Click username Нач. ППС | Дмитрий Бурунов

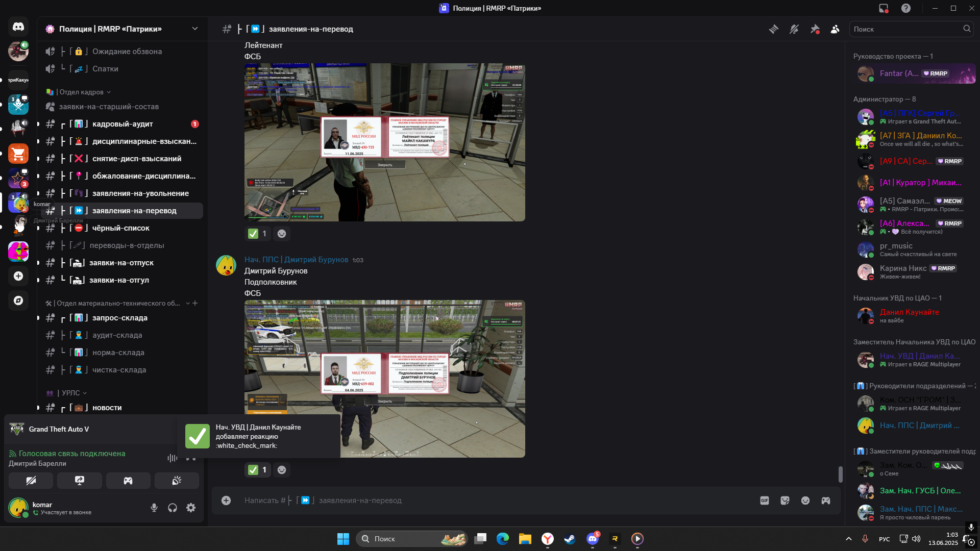click(x=296, y=260)
